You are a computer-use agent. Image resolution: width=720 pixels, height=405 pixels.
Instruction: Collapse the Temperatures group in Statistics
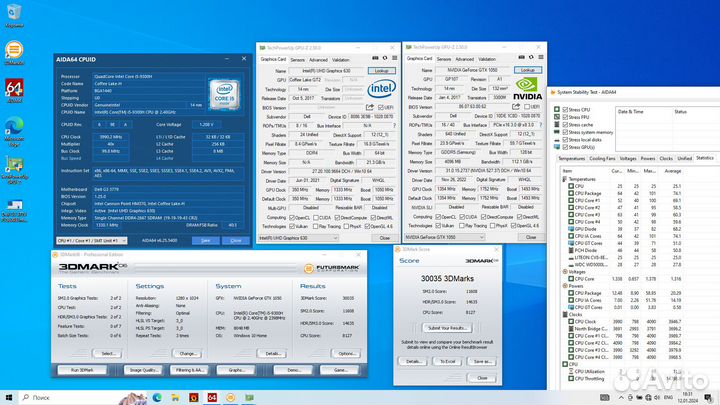[565, 179]
